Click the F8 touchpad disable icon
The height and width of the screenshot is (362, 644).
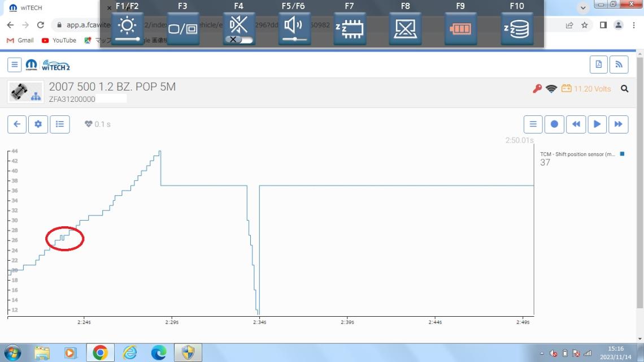pyautogui.click(x=405, y=28)
